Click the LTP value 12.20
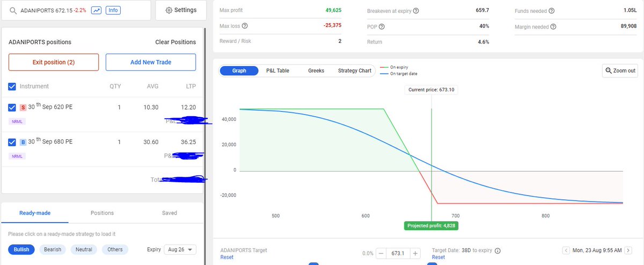The image size is (644, 265). 188,108
